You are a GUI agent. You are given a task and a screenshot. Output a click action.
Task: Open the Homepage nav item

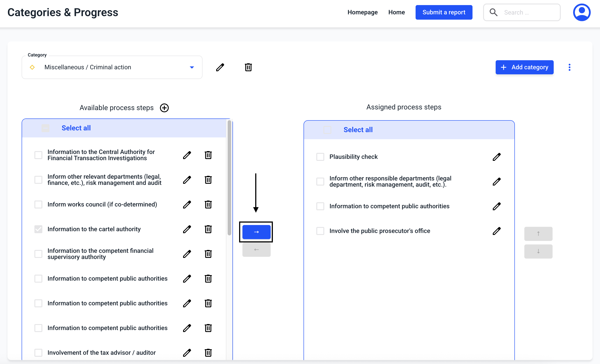point(362,12)
